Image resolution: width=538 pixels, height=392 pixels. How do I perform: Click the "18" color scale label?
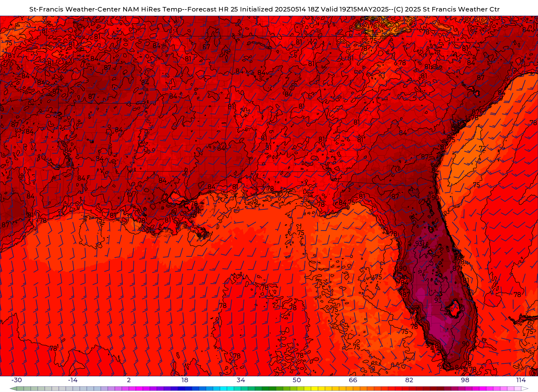(185, 380)
